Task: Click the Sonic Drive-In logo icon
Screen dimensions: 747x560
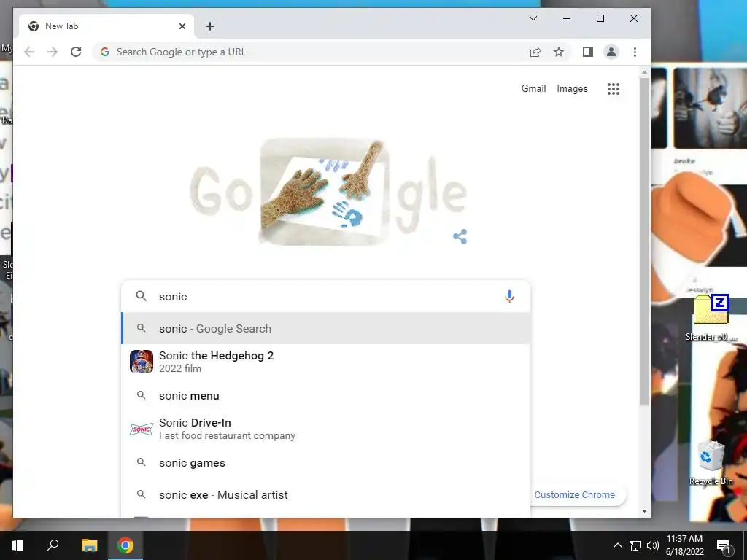Action: coord(142,429)
